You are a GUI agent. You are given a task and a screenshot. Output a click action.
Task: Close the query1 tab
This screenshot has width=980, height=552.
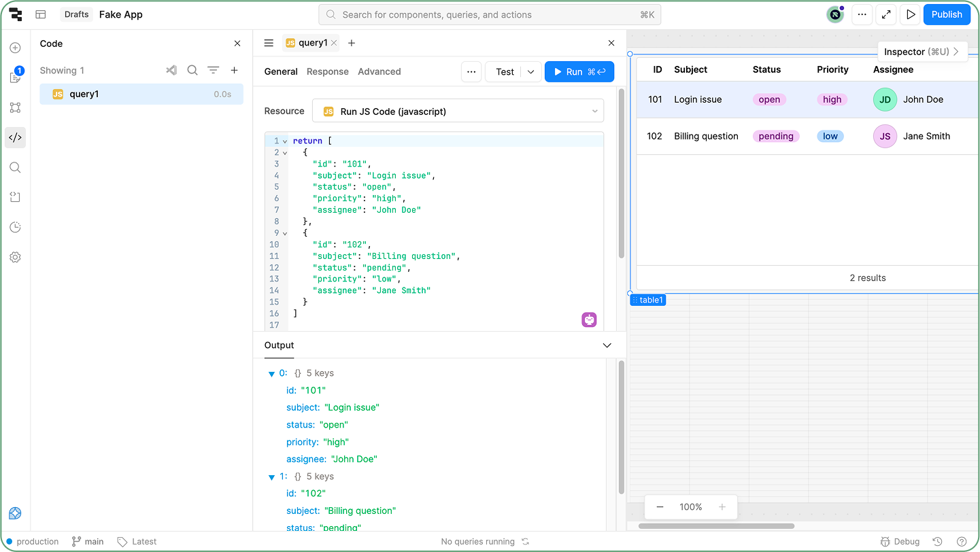[x=334, y=43]
